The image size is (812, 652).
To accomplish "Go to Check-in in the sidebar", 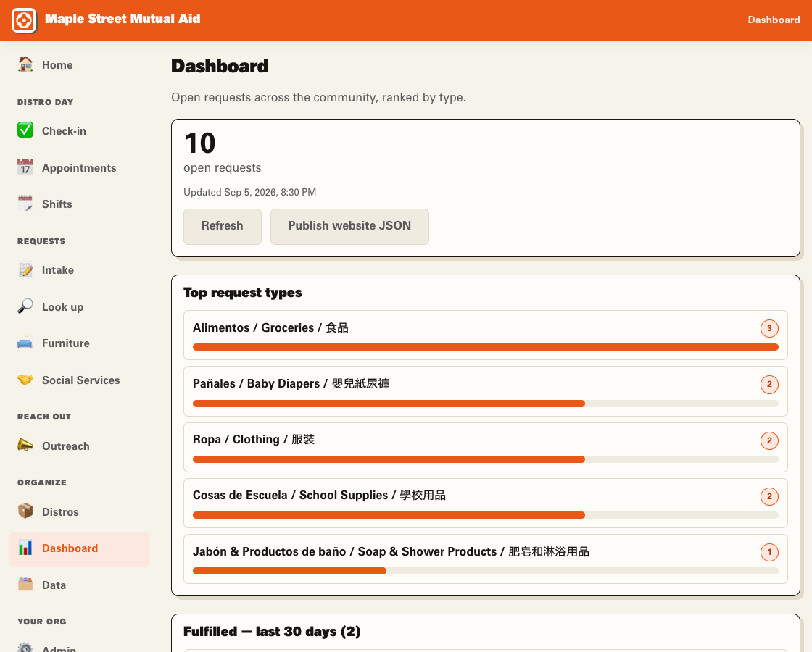I will [79, 131].
